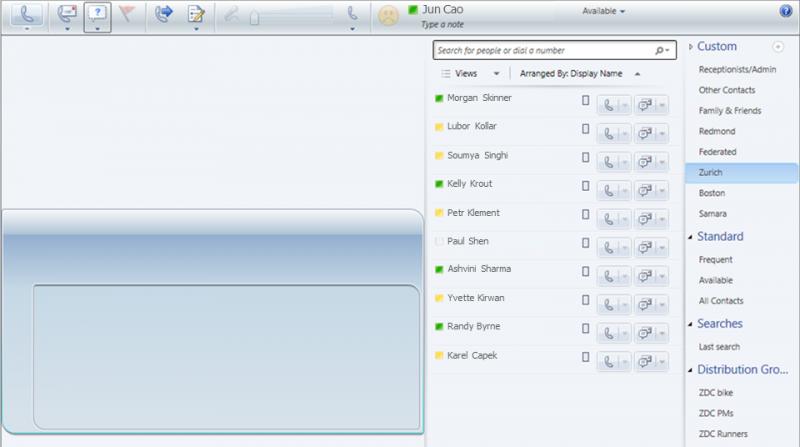Call Paul Shen with the phone button
The height and width of the screenshot is (447, 800).
tap(608, 248)
